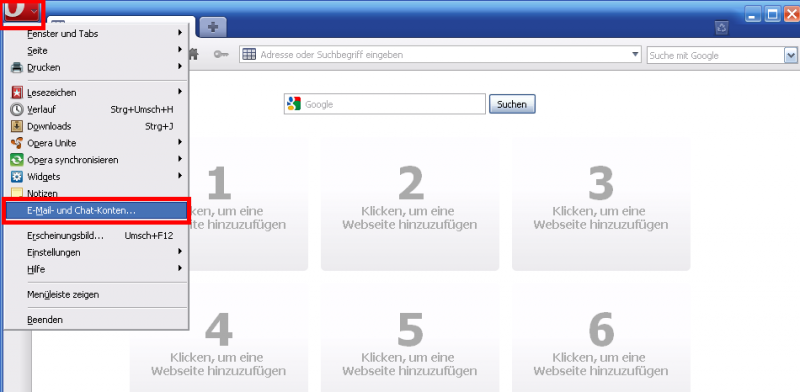This screenshot has width=800, height=392.
Task: Open Opera synchronisieren submenu
Action: [96, 160]
